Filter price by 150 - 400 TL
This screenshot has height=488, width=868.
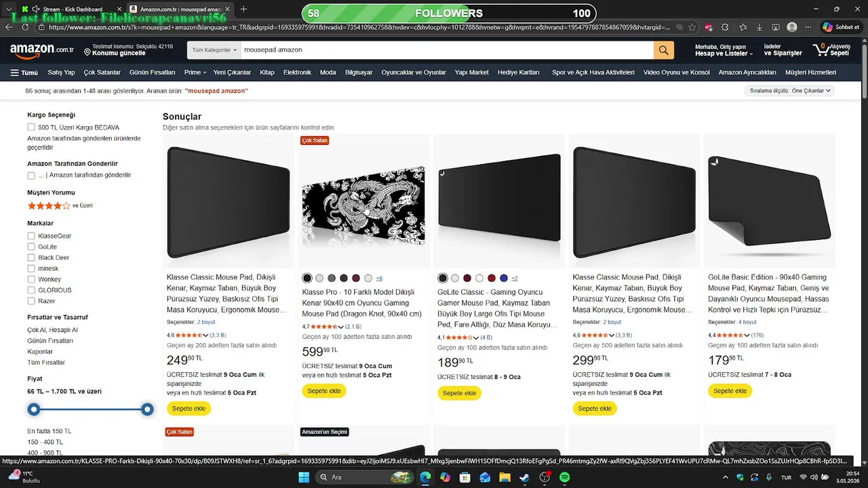[45, 442]
